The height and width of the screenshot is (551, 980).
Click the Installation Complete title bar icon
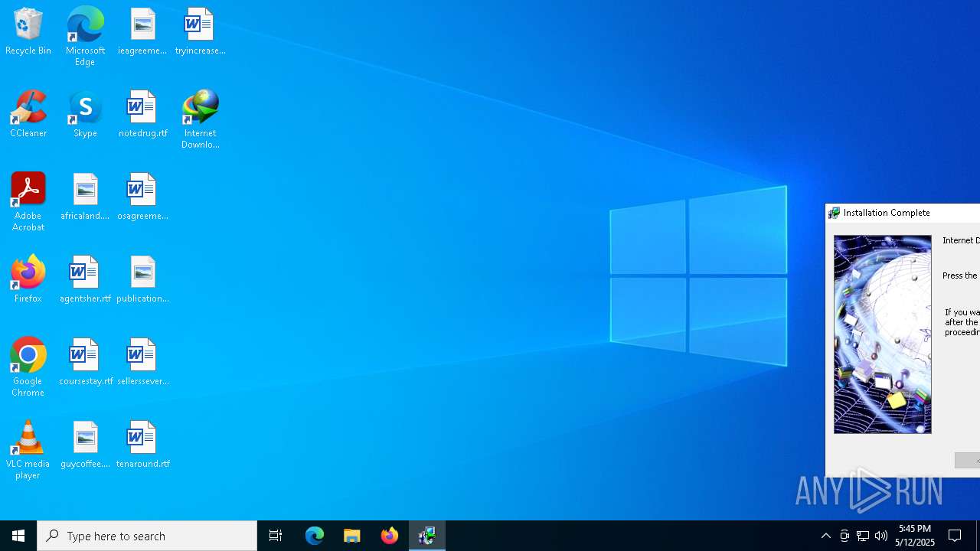pyautogui.click(x=835, y=213)
